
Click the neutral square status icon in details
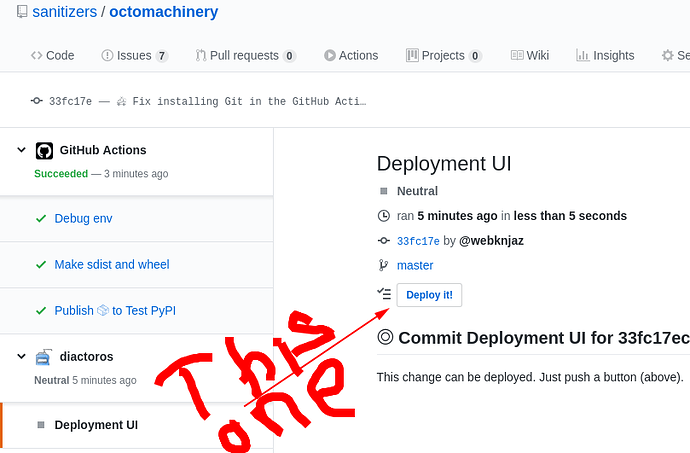(384, 191)
